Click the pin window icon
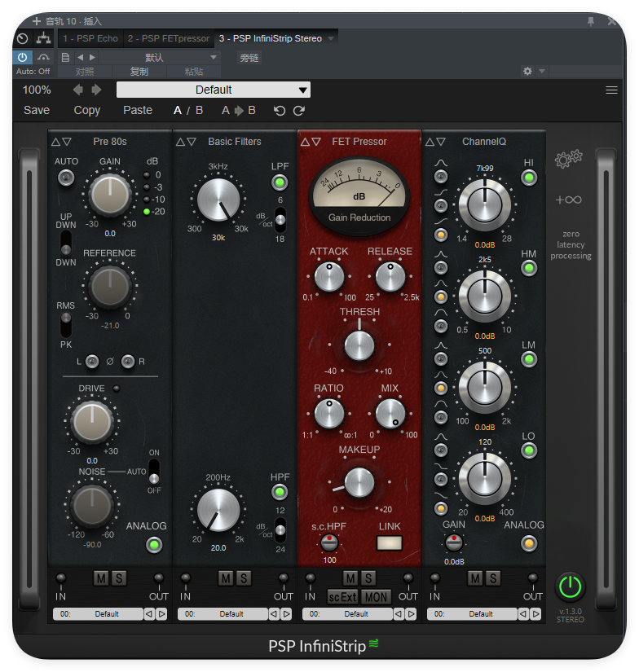Image resolution: width=639 pixels, height=672 pixels. [x=591, y=21]
